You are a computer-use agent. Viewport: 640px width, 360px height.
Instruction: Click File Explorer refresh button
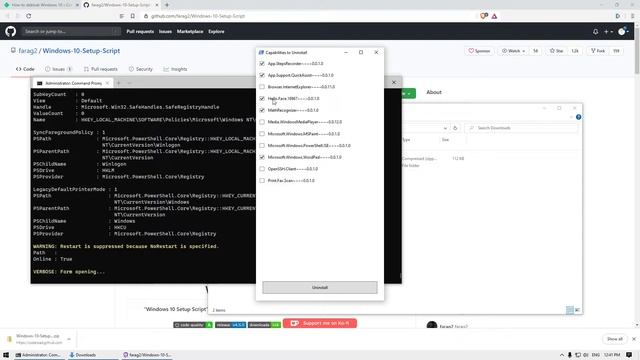coord(455,128)
